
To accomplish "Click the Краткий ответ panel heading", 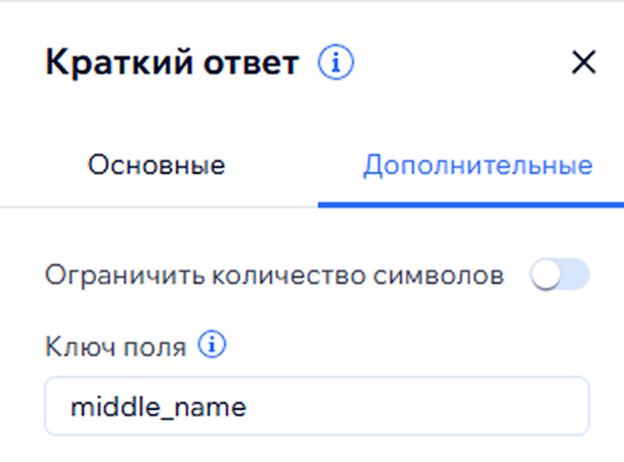I will (x=171, y=64).
